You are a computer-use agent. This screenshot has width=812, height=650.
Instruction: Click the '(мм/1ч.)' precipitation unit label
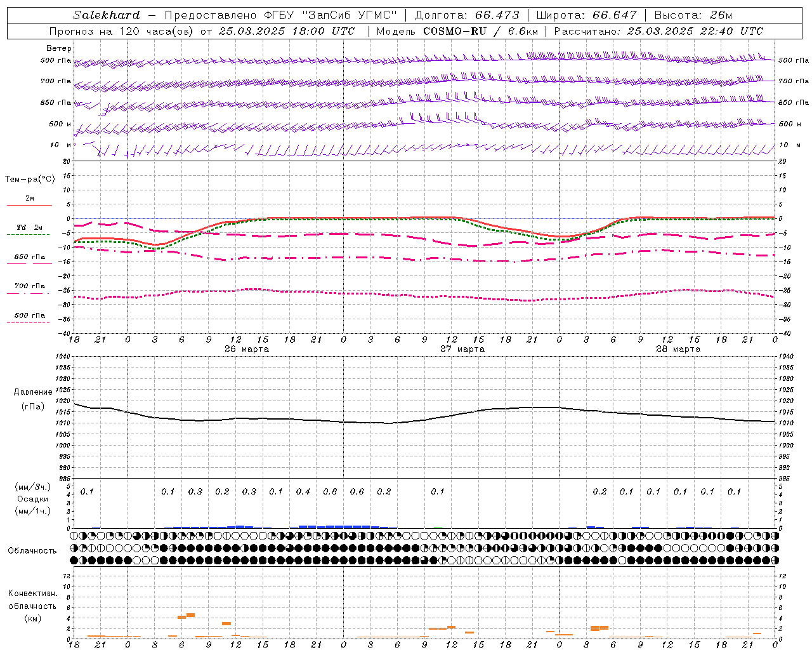[33, 511]
